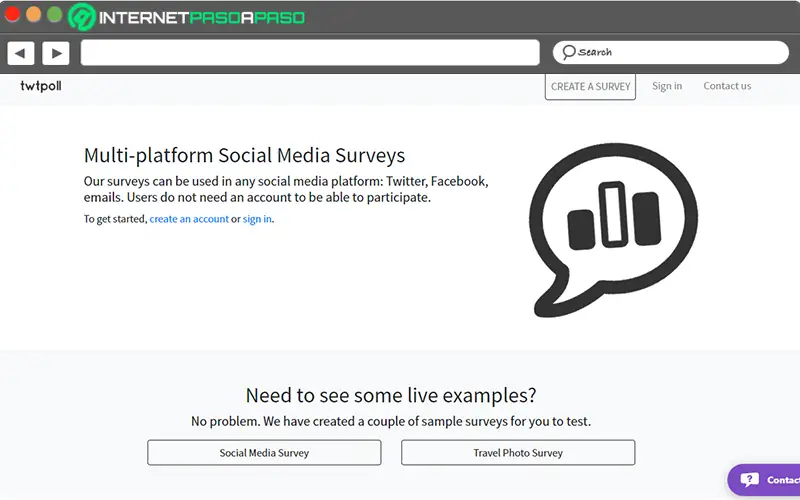The width and height of the screenshot is (800, 500).
Task: Click the browser forward arrow button
Action: [x=55, y=53]
